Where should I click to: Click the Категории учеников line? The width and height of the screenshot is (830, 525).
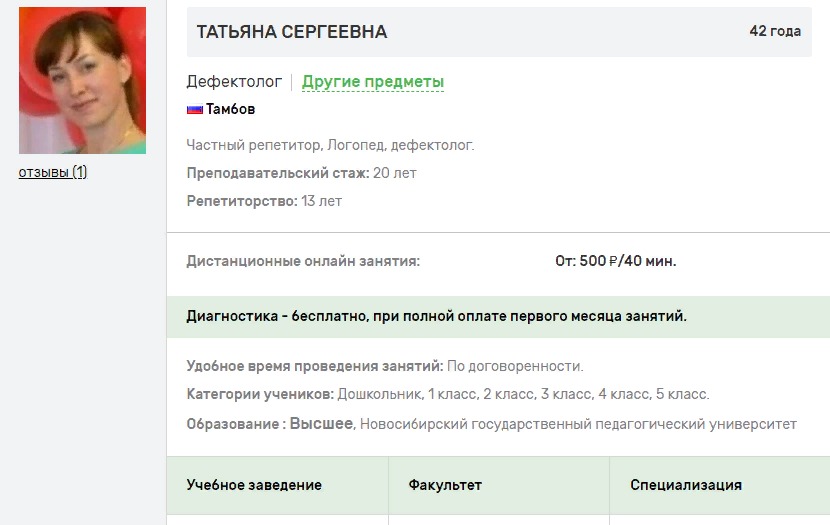pos(448,394)
